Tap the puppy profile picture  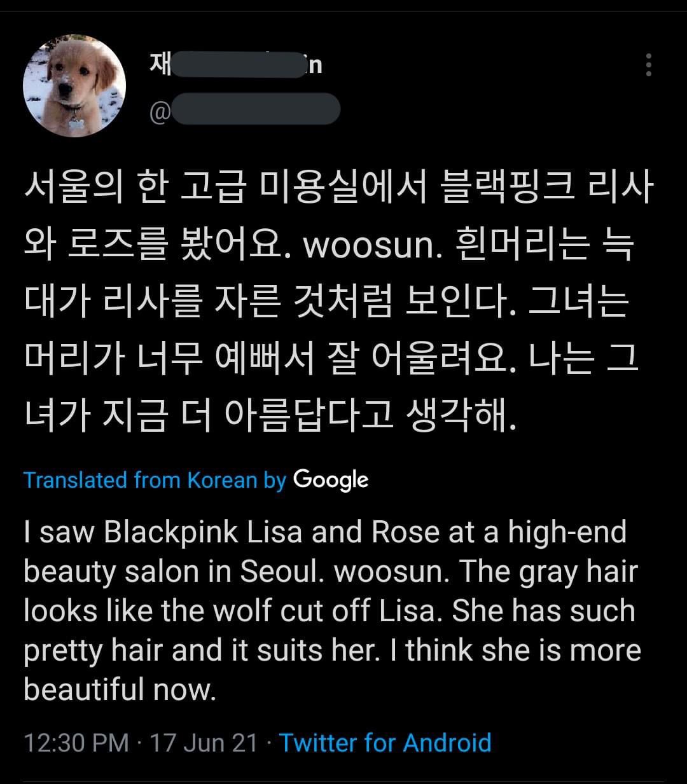74,85
